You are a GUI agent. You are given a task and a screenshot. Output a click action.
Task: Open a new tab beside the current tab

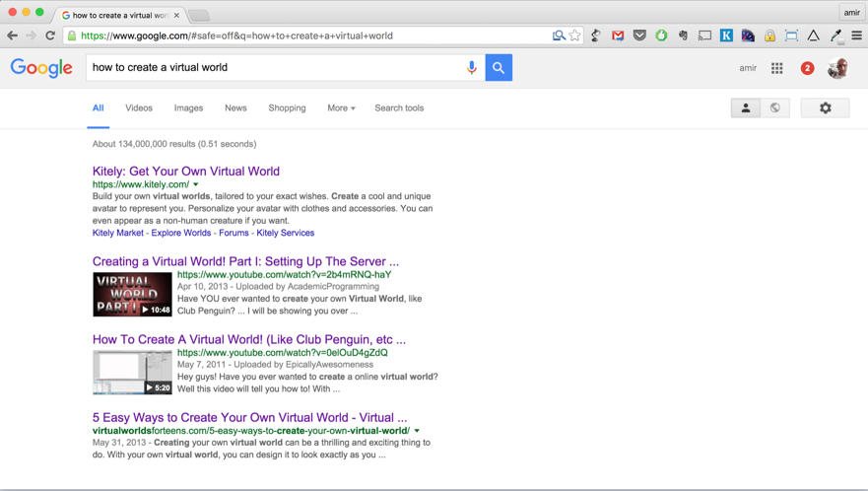[x=199, y=15]
